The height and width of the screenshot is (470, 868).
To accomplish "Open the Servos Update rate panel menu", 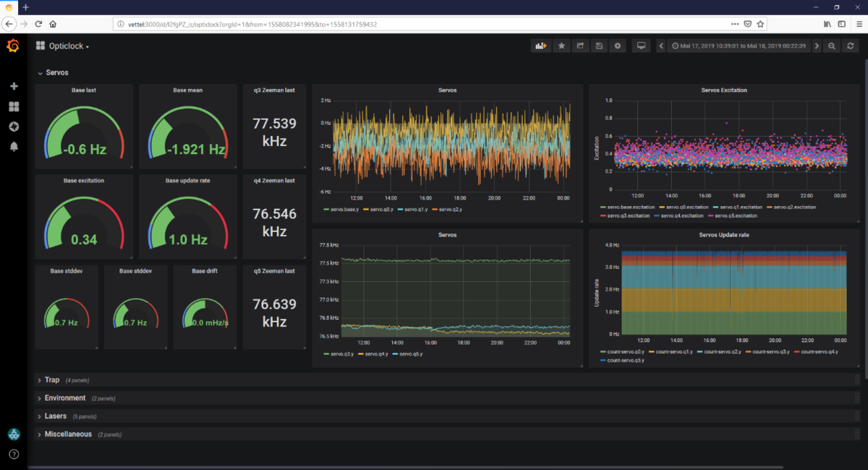I will 723,235.
